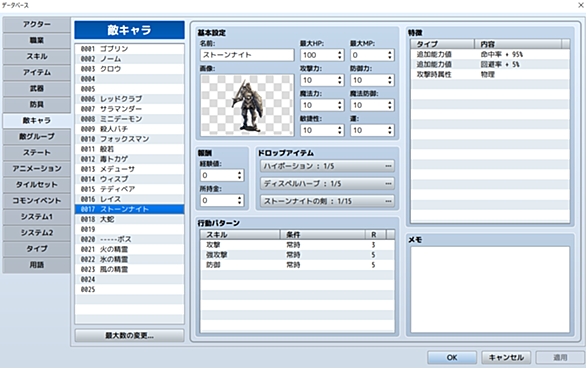Image resolution: width=586 pixels, height=368 pixels.
Task: Open the タイプ tab
Action: [36, 249]
